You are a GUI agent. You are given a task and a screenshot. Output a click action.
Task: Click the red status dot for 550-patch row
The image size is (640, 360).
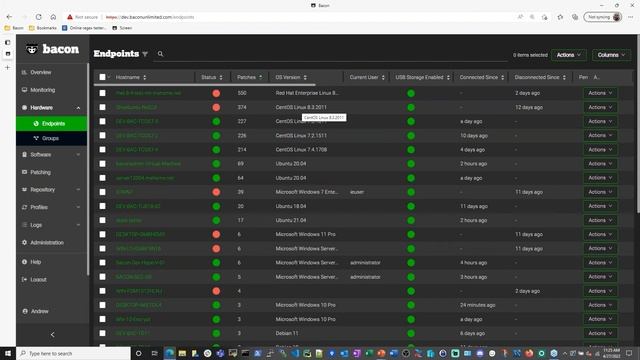216,93
